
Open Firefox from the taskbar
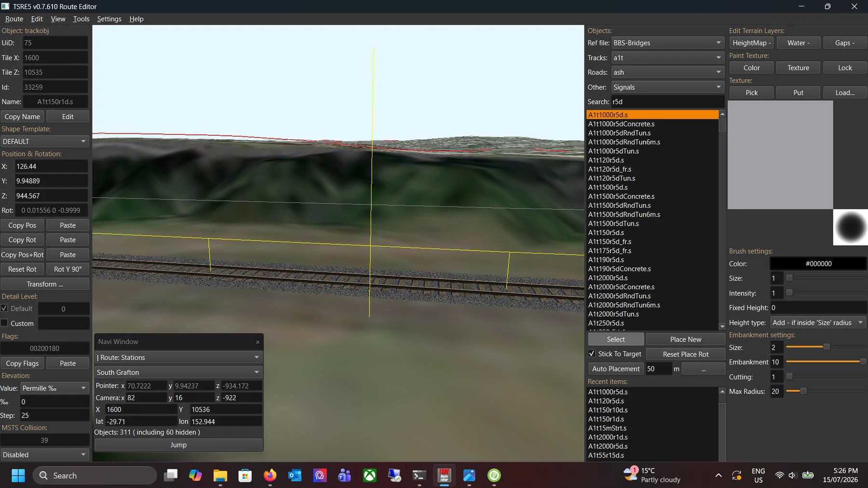click(x=270, y=475)
